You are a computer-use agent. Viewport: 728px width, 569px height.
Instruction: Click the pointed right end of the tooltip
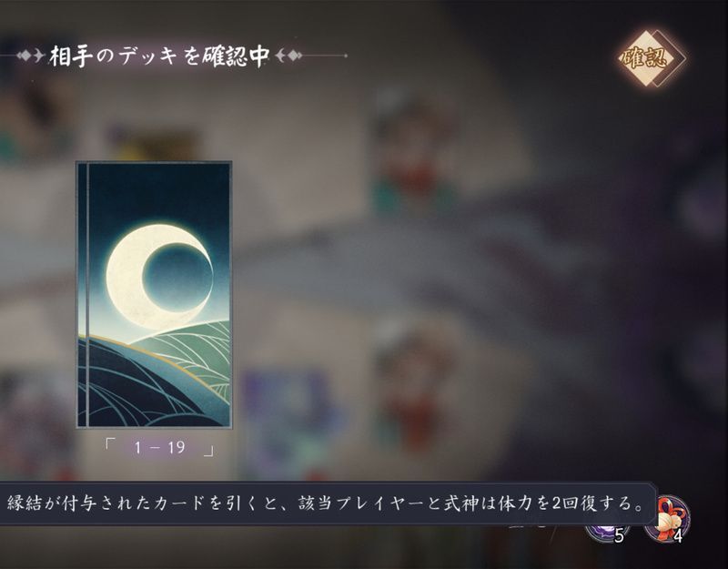tap(653, 503)
